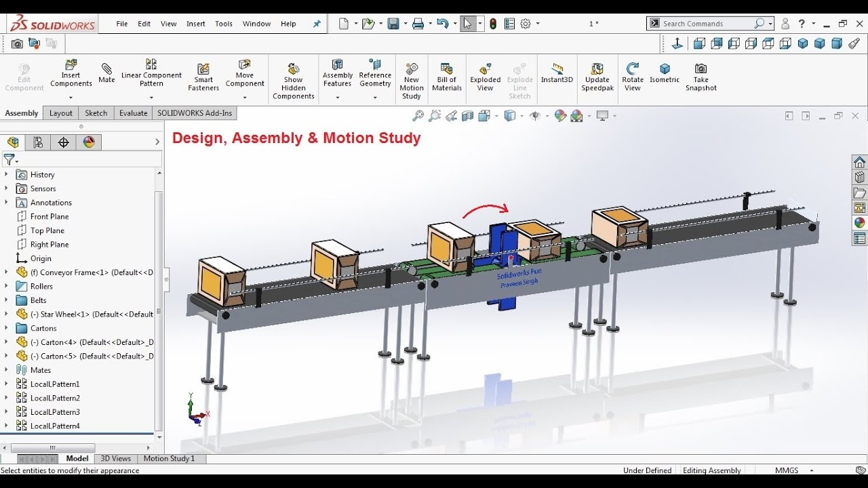The width and height of the screenshot is (868, 488).
Task: Open Assembly Features dropdown arrow
Action: tap(337, 98)
